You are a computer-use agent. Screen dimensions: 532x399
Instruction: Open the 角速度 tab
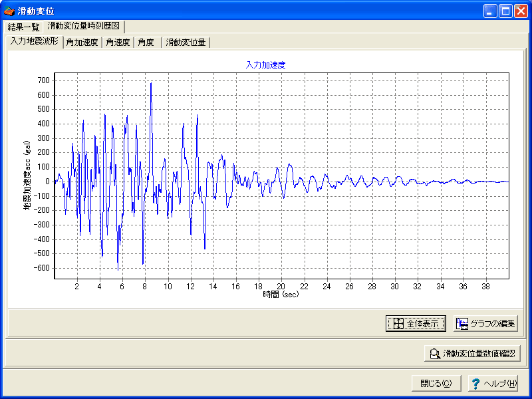click(118, 43)
